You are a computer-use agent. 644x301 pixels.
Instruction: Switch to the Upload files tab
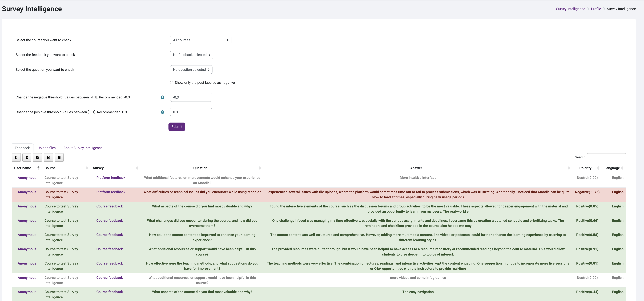coord(46,148)
